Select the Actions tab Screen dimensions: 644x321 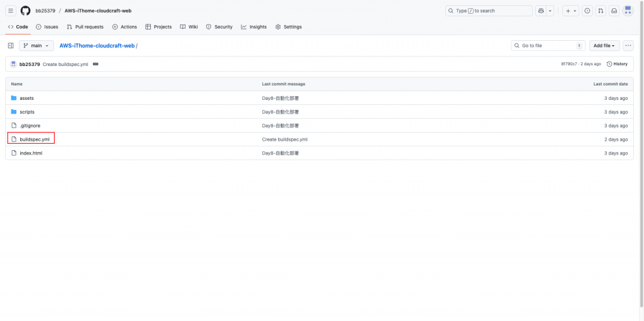point(125,26)
